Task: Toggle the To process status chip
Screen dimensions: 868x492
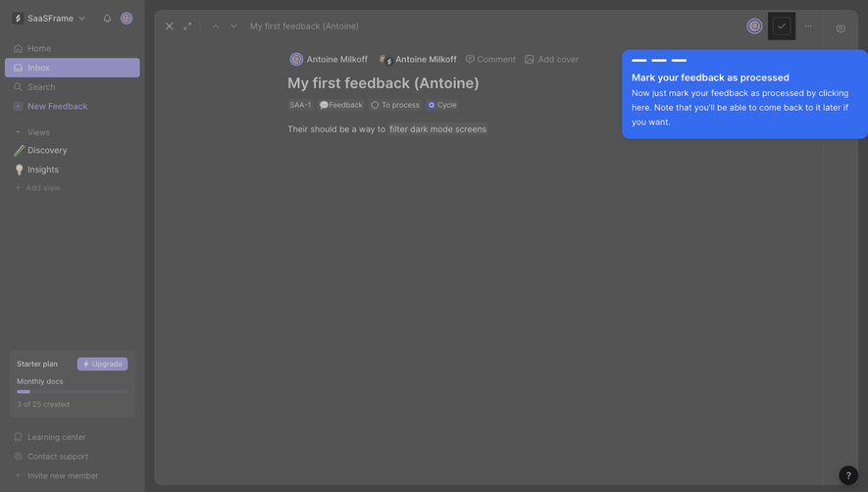Action: coord(395,105)
